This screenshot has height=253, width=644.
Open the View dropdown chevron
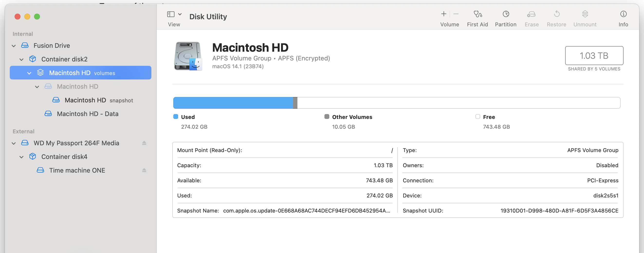pos(180,14)
